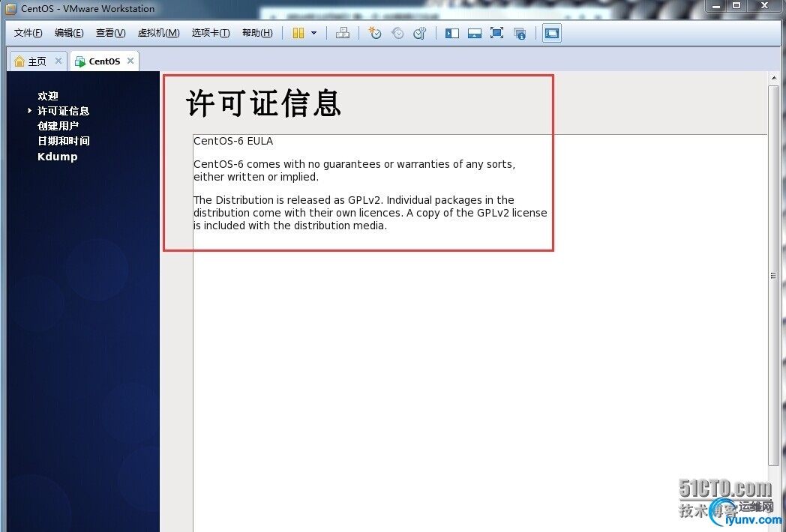Screen dimensions: 786x532
Task: Click the CentOS tab VM icon
Action: (x=79, y=61)
